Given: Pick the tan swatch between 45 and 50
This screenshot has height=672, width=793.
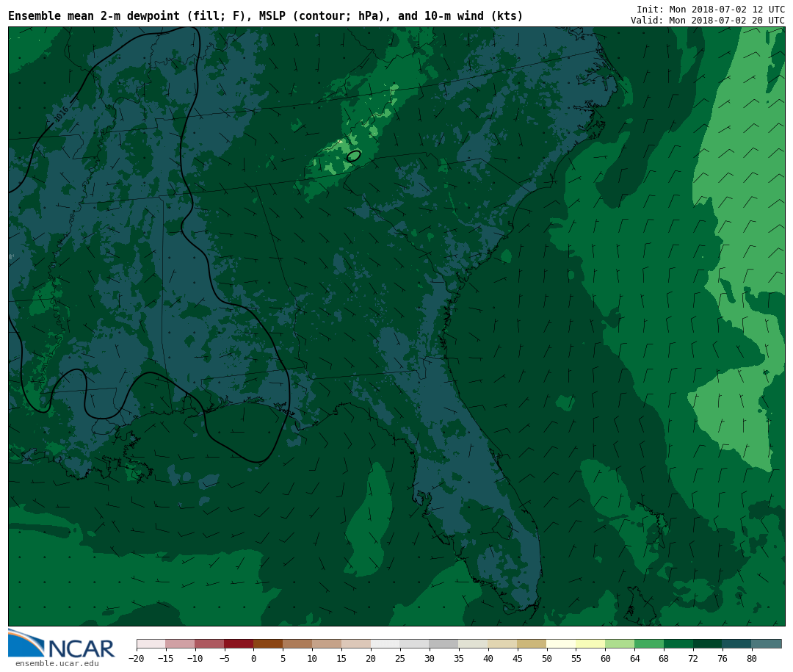Looking at the screenshot, I should pos(532,644).
